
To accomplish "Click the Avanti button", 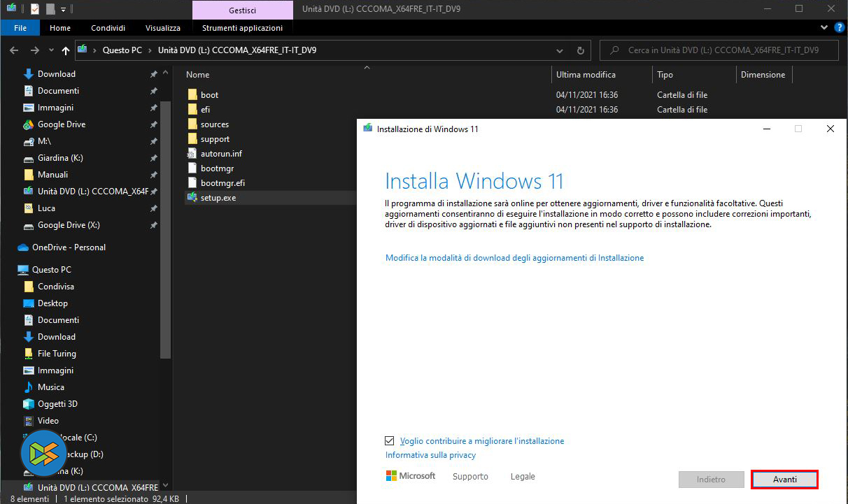I will [784, 480].
